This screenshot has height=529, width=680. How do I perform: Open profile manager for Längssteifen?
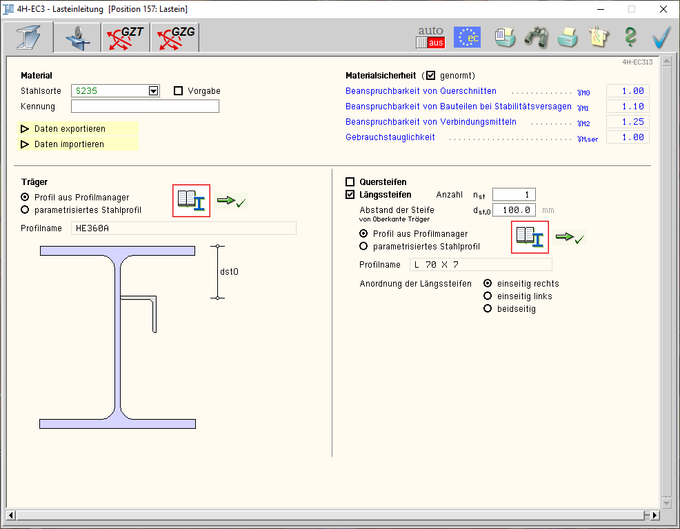pos(529,239)
